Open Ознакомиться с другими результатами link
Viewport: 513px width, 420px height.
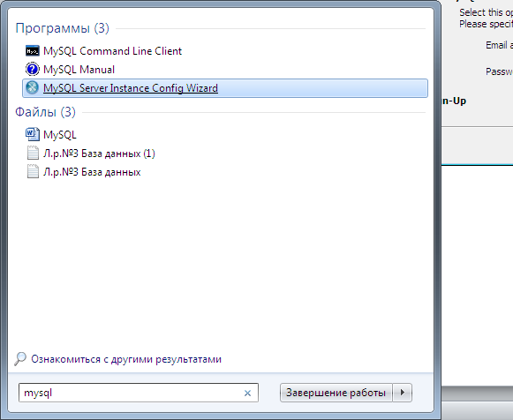[126, 359]
